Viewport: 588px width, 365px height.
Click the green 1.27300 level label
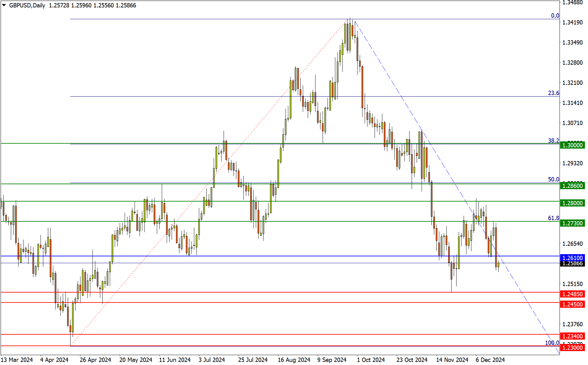572,223
